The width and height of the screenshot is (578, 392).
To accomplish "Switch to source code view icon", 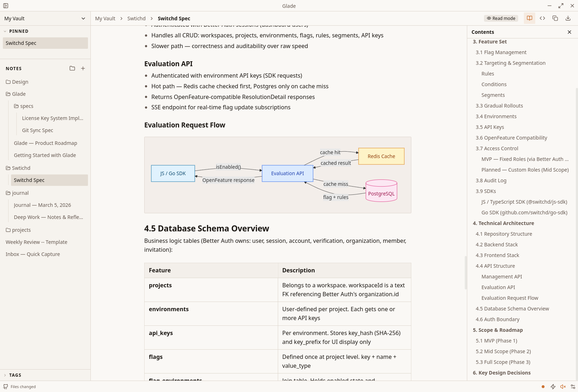I will tap(542, 18).
